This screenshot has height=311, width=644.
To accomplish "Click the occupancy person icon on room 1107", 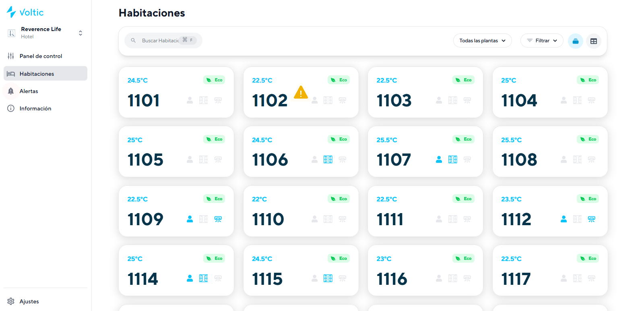I will [x=439, y=160].
